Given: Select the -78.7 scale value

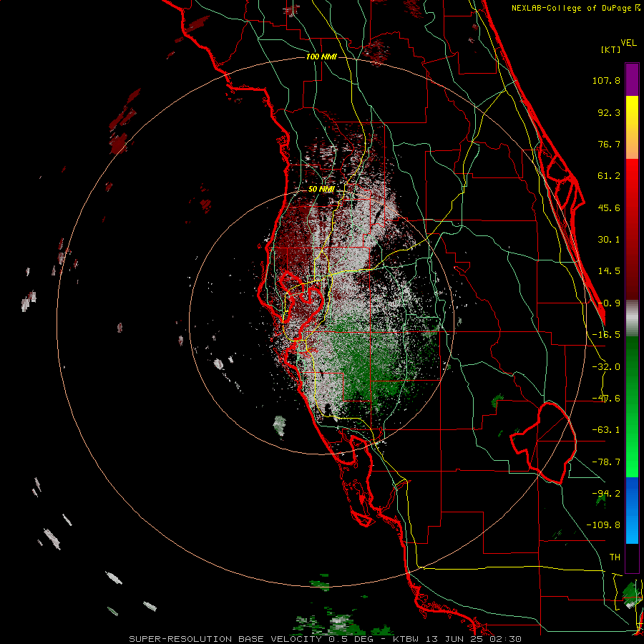Looking at the screenshot, I should [x=606, y=462].
